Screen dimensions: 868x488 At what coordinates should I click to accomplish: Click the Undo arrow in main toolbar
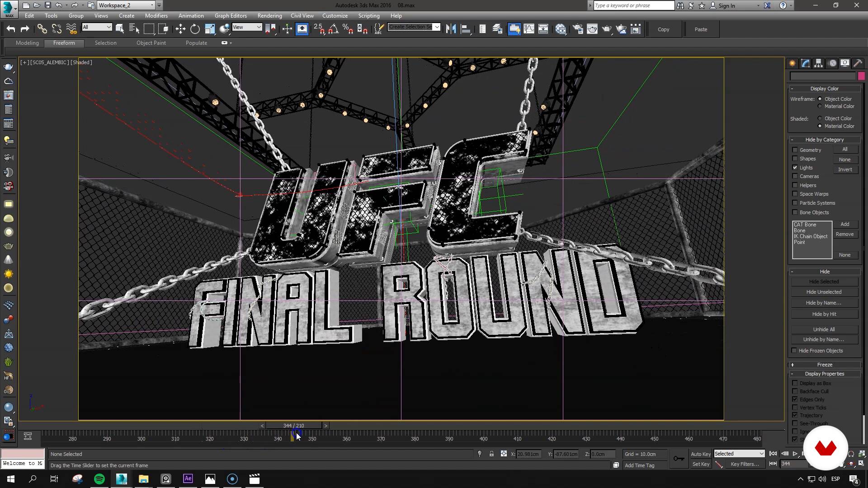click(11, 29)
